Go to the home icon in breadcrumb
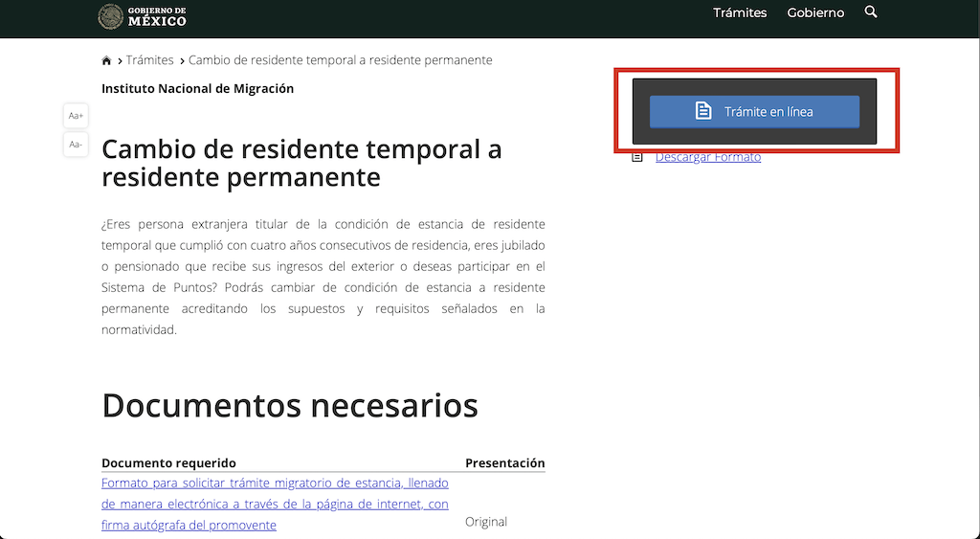The width and height of the screenshot is (980, 539). (106, 60)
